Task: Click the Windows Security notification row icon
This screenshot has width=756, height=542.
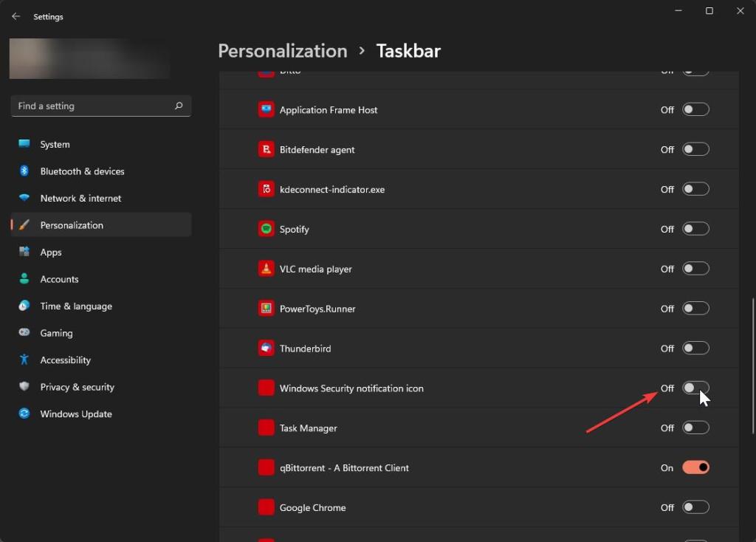Action: [266, 388]
